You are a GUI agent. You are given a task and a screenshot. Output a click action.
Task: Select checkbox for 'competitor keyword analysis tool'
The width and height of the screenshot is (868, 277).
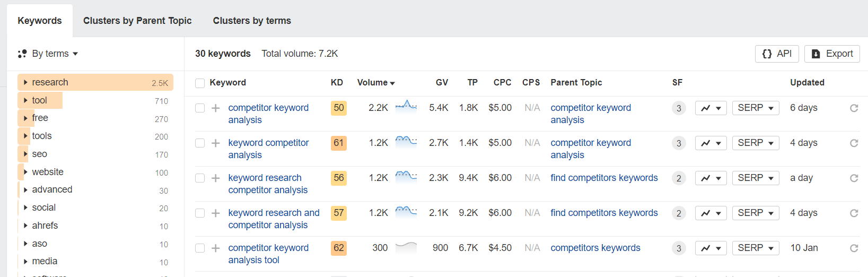[x=200, y=248]
